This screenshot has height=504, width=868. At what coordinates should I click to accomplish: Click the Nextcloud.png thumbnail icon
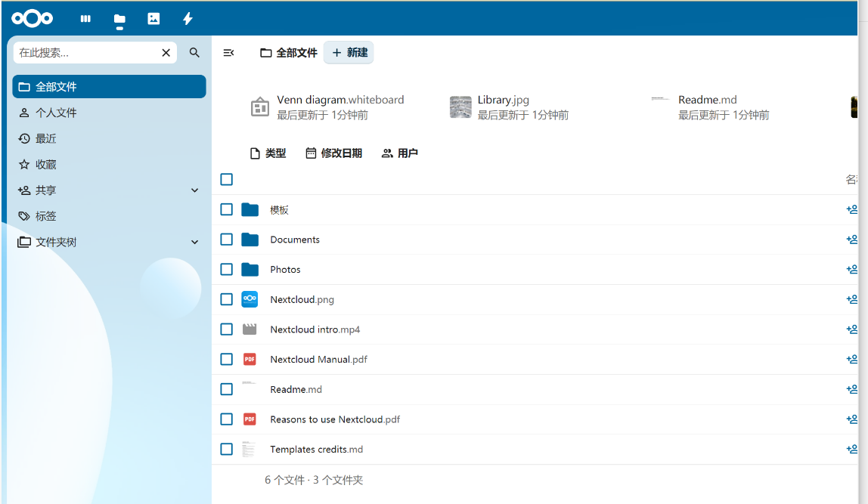250,299
